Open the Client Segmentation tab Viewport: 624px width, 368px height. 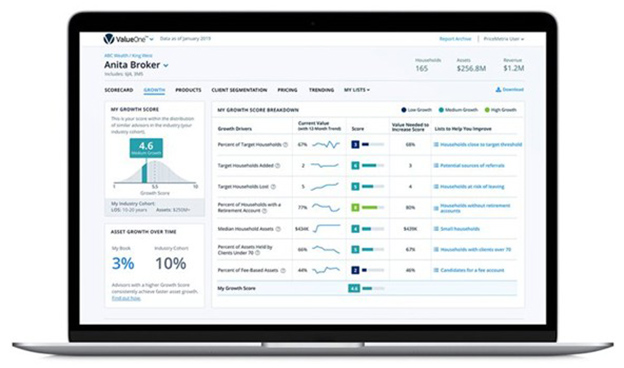pos(239,90)
